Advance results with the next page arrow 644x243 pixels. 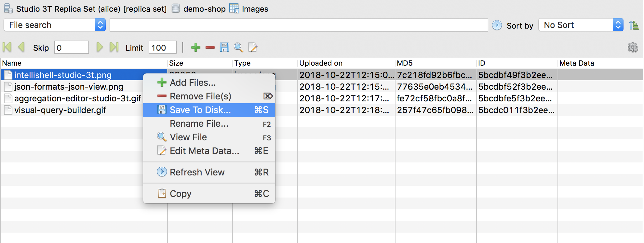[100, 47]
